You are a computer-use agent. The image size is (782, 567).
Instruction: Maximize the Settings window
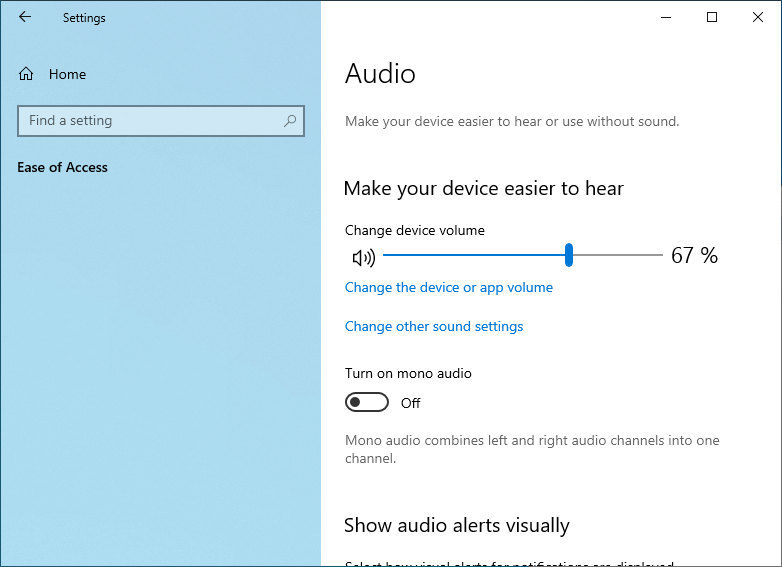click(712, 17)
